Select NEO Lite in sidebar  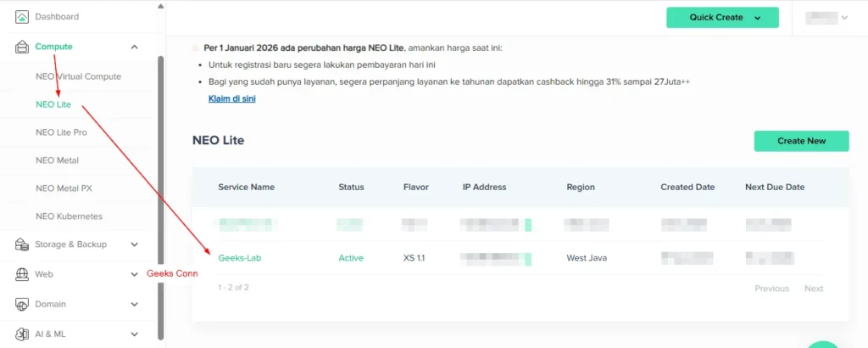click(x=53, y=104)
